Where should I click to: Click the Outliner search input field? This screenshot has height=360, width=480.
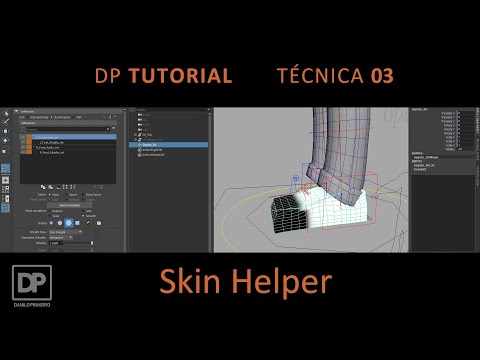171,110
